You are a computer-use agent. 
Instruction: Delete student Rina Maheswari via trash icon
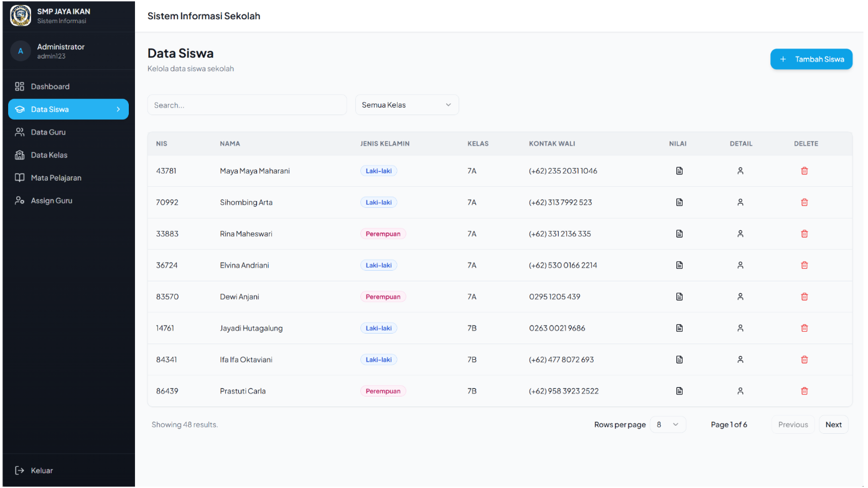[x=805, y=234]
